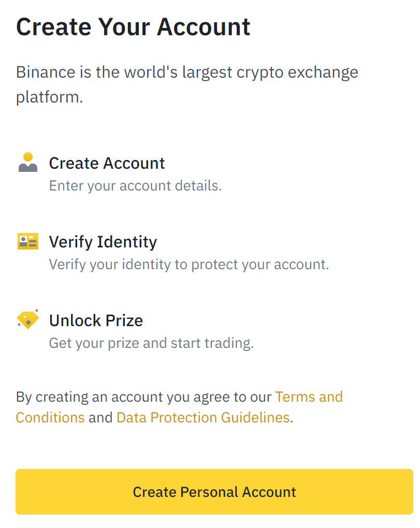Select the yellow ID card Verify Identity icon
The height and width of the screenshot is (528, 420).
pyautogui.click(x=28, y=241)
